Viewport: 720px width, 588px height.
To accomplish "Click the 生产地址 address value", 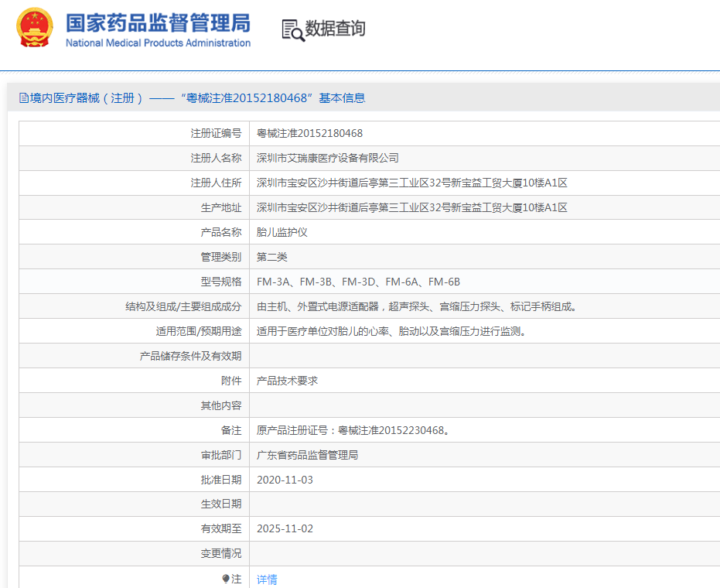I will (412, 207).
